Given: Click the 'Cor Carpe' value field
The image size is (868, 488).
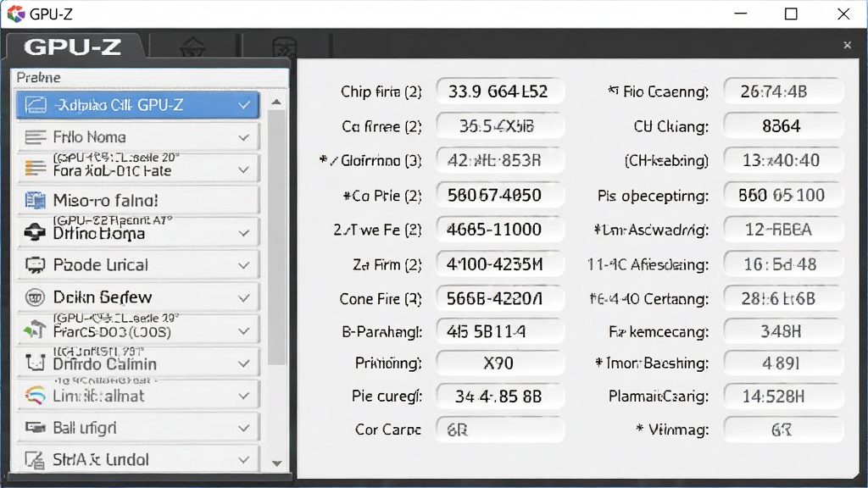Looking at the screenshot, I should click(500, 430).
